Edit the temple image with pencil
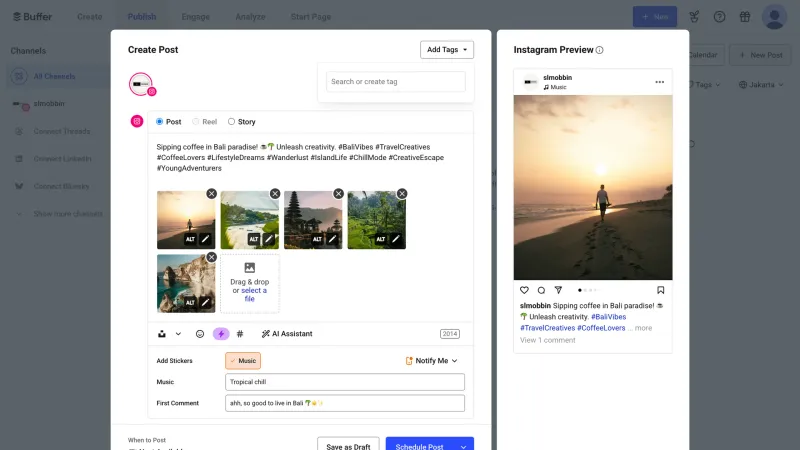This screenshot has height=450, width=800. coord(332,239)
